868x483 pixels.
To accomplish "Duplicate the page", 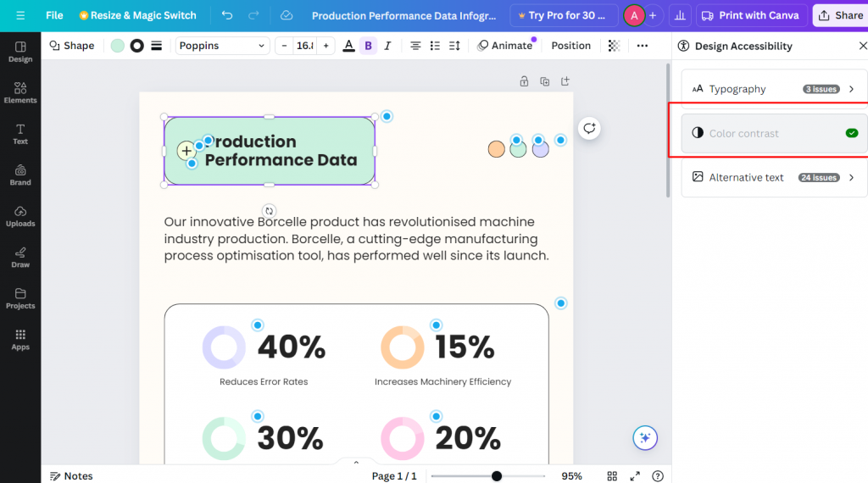I will (545, 81).
